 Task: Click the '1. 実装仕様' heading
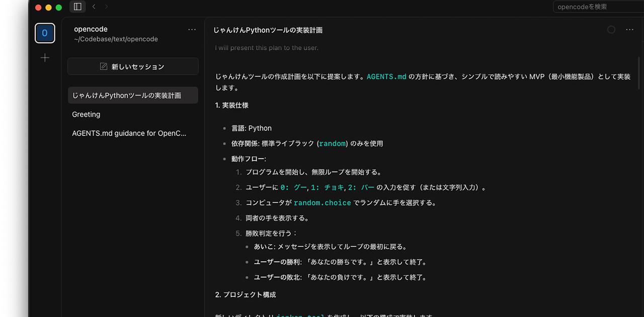click(232, 105)
